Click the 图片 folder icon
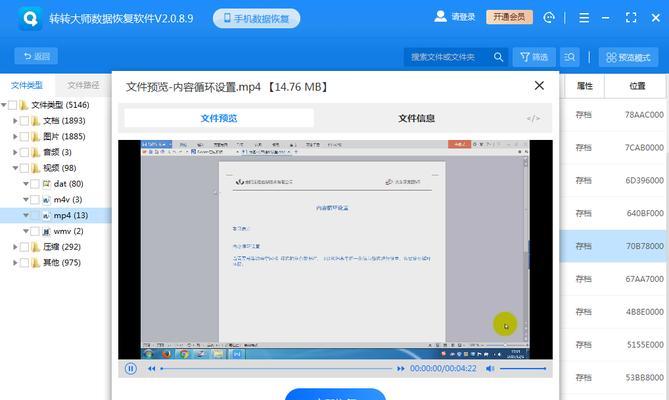This screenshot has height=400, width=669. coord(36,136)
